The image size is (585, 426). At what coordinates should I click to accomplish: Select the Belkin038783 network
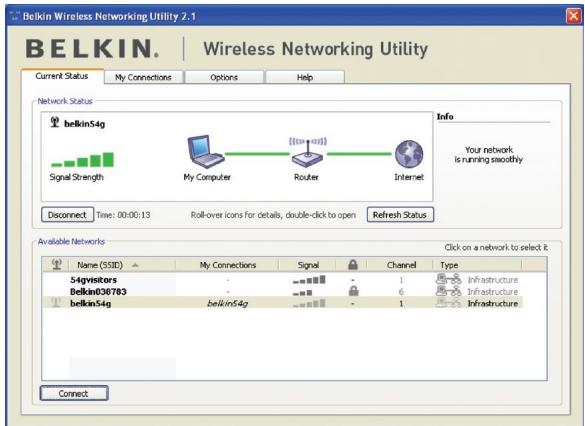[x=98, y=292]
